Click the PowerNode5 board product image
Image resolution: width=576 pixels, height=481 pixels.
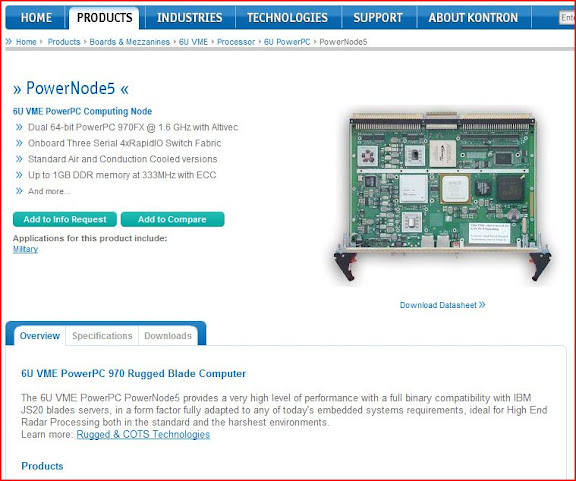click(x=443, y=196)
